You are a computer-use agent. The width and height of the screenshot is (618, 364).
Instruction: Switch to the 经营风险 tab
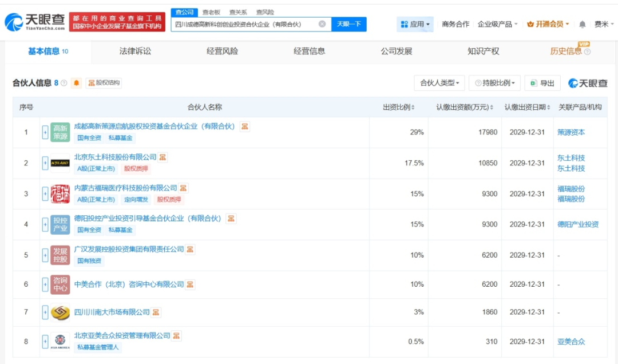click(x=222, y=52)
